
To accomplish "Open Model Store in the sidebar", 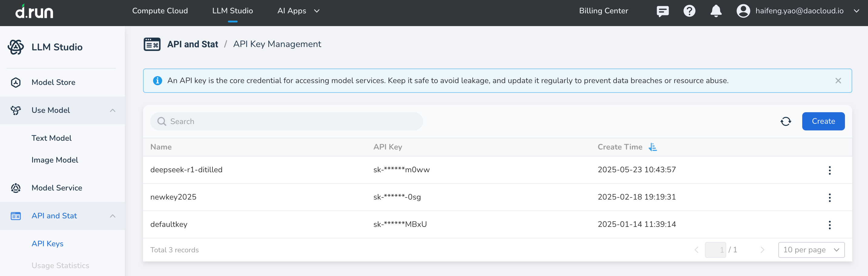I will pos(53,82).
